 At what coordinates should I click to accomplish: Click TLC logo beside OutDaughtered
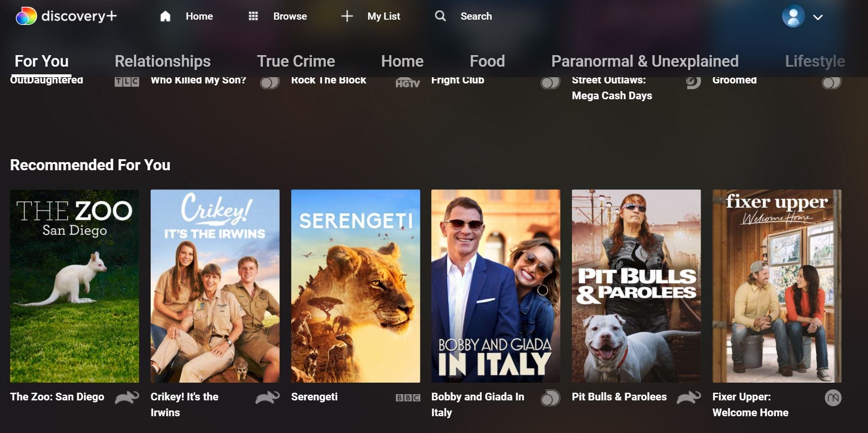[127, 82]
